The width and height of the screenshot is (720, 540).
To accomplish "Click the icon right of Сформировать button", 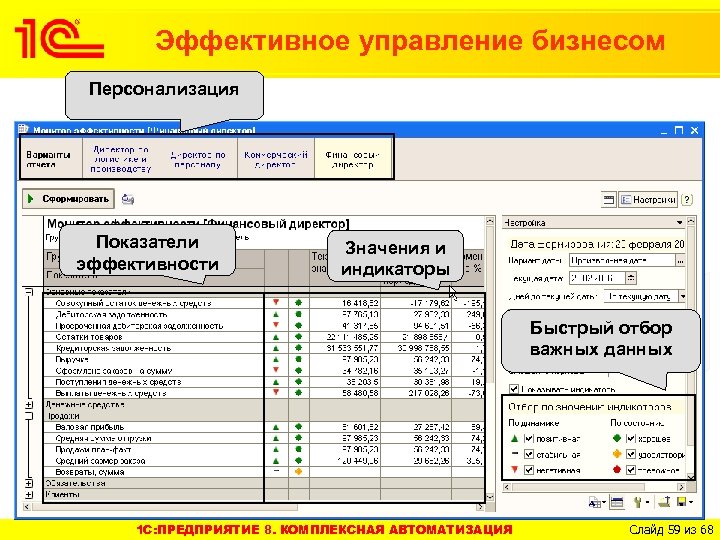I will (128, 199).
